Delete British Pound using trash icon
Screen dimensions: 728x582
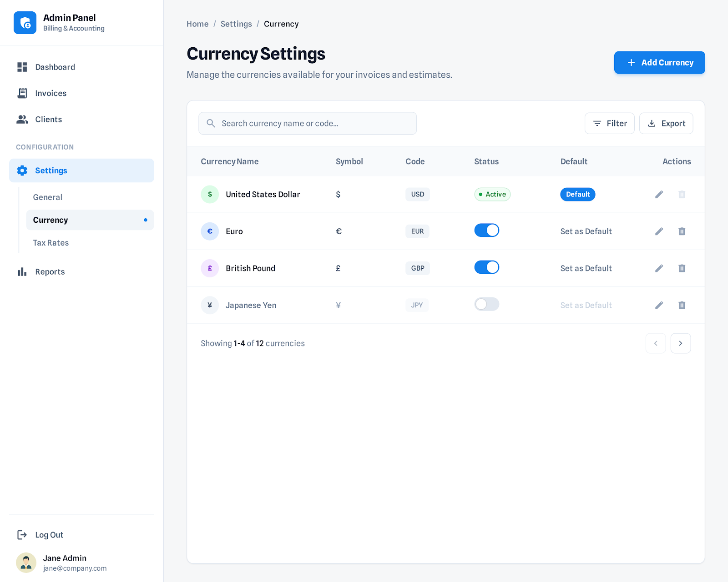coord(682,268)
